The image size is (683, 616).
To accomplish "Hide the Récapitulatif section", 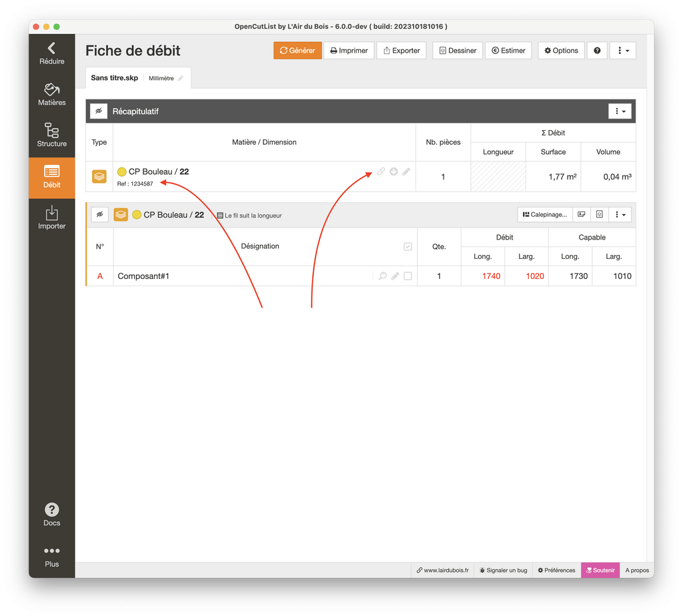I will [99, 111].
